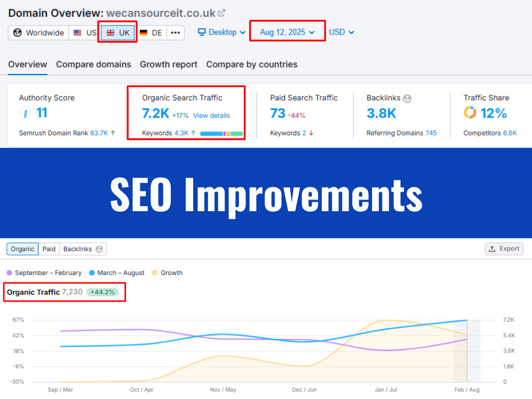Click the -44% paid change figure
This screenshot has width=532, height=399.
pyautogui.click(x=296, y=115)
